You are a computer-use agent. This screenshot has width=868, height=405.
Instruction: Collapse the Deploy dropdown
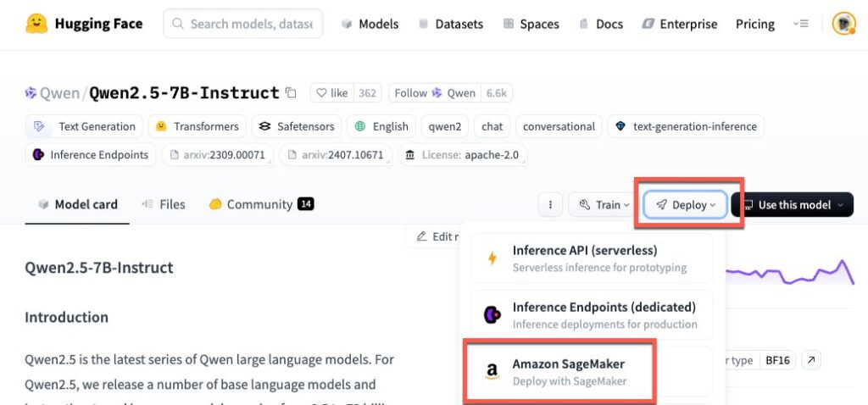coord(685,205)
